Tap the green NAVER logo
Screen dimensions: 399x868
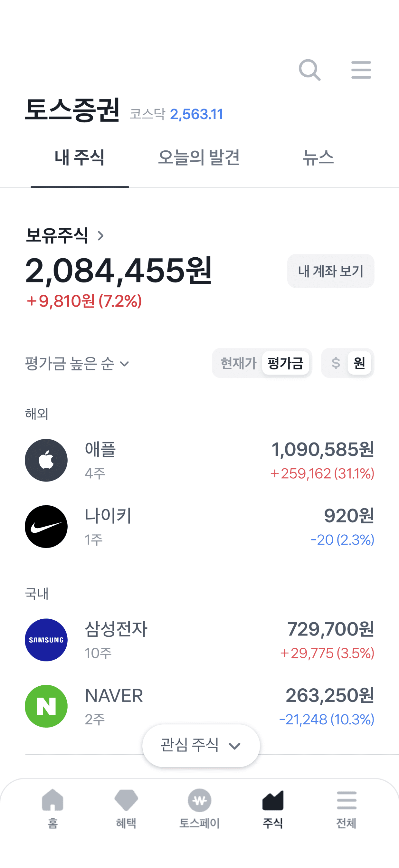pyautogui.click(x=46, y=706)
